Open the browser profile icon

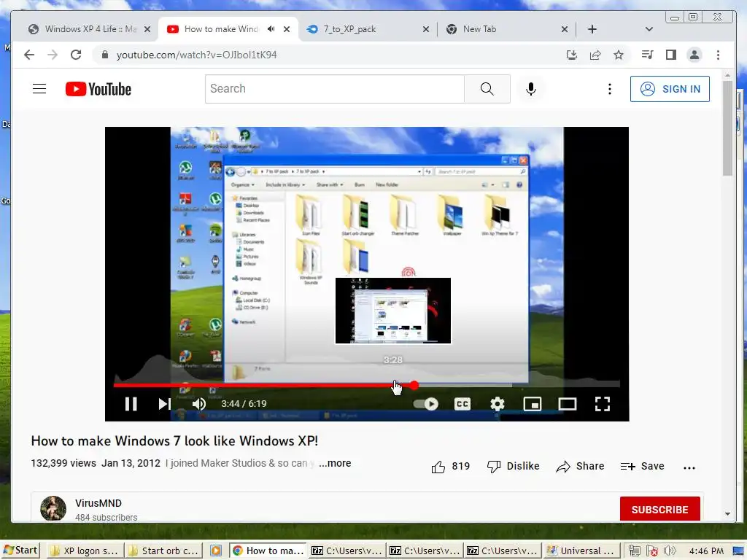click(694, 55)
